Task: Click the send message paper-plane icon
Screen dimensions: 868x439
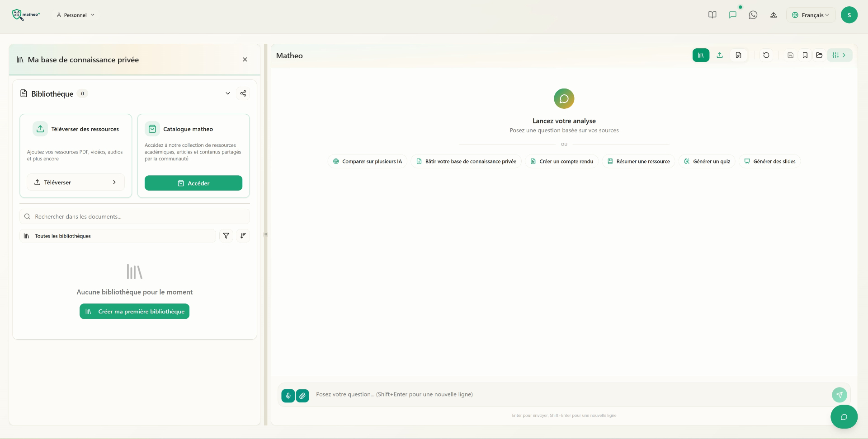Action: 840,395
